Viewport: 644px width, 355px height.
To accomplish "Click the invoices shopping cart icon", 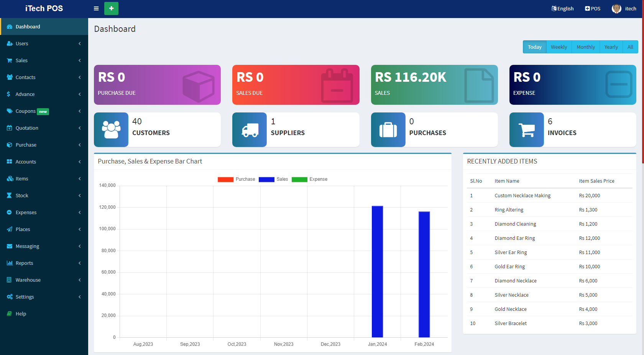I will click(526, 130).
